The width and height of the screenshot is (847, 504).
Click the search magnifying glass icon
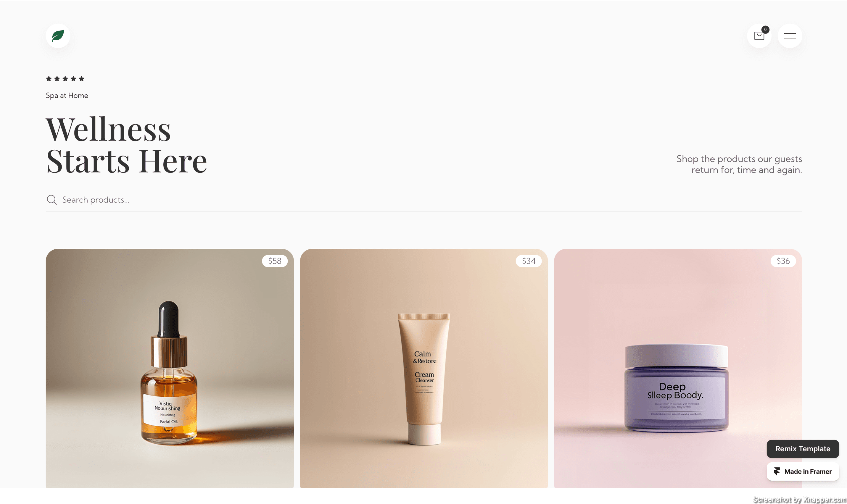click(51, 200)
